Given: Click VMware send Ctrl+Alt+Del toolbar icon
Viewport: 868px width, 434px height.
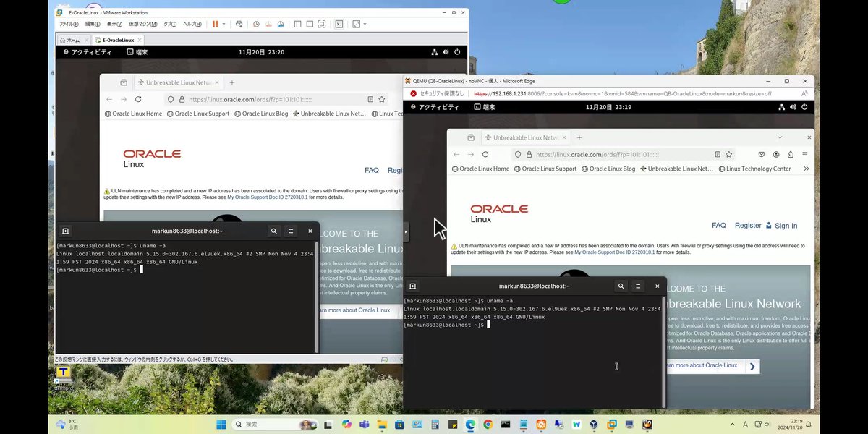Looking at the screenshot, I should click(239, 24).
